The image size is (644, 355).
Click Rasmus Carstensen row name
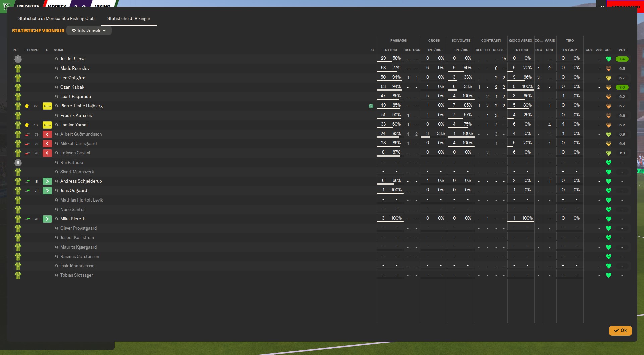(79, 257)
